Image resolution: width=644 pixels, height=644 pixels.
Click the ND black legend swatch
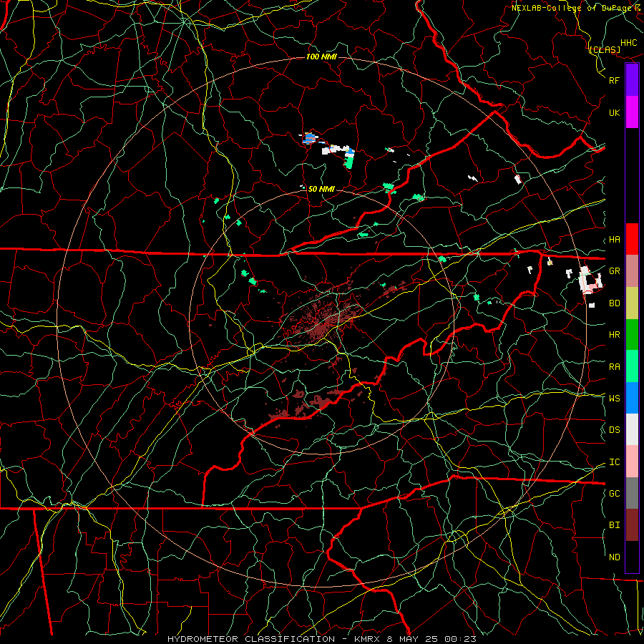click(632, 557)
